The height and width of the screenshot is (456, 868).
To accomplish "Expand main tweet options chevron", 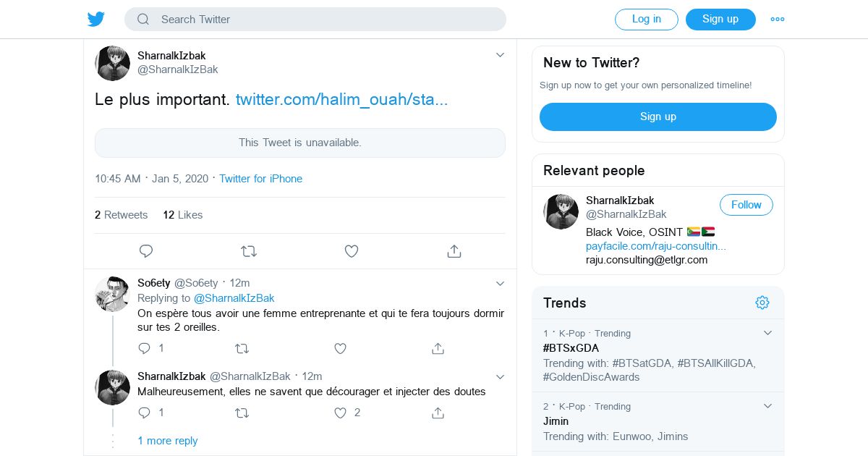I will [500, 55].
